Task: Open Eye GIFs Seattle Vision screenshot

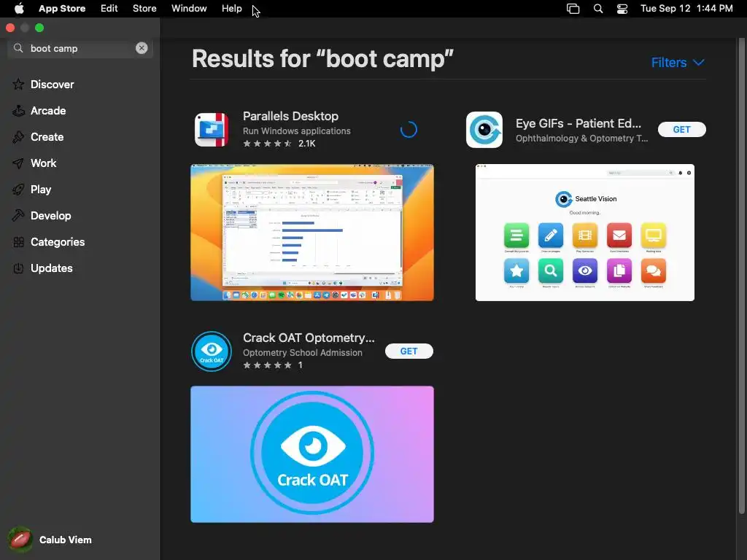Action: (584, 233)
